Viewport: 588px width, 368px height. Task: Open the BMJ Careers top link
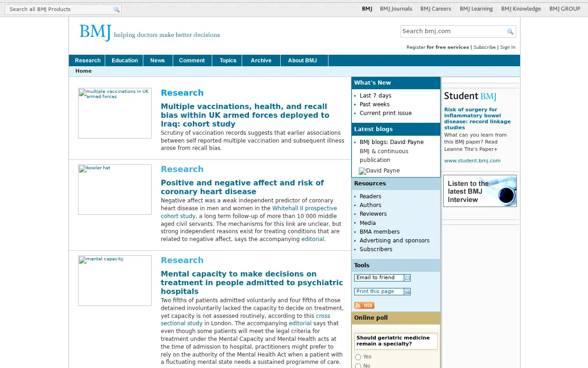pyautogui.click(x=435, y=9)
